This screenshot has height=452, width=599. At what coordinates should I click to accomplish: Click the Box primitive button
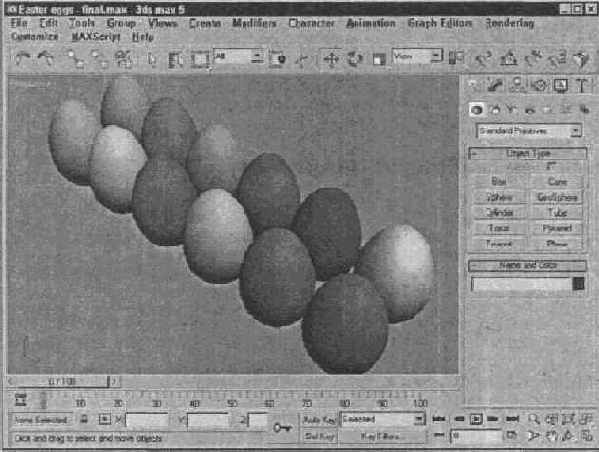pyautogui.click(x=499, y=181)
